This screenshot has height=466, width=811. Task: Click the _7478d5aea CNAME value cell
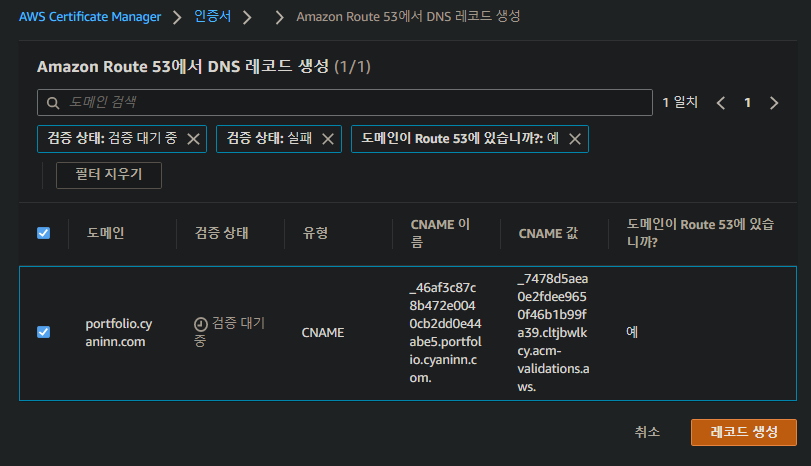(553, 333)
